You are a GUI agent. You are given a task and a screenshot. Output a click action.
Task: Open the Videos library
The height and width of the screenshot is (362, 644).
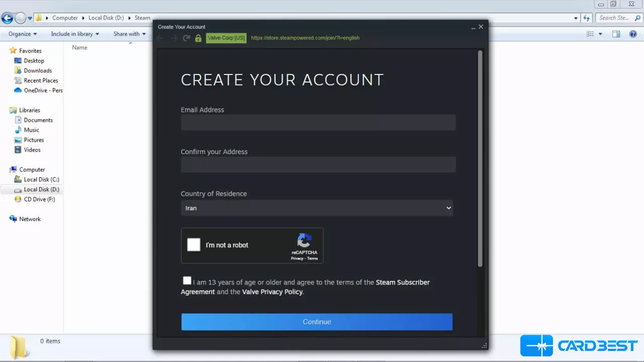click(32, 150)
